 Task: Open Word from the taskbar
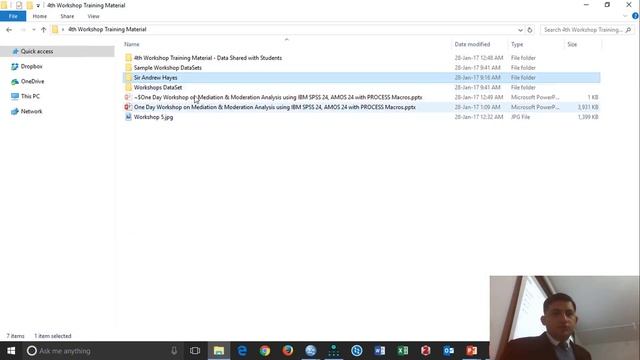380,351
